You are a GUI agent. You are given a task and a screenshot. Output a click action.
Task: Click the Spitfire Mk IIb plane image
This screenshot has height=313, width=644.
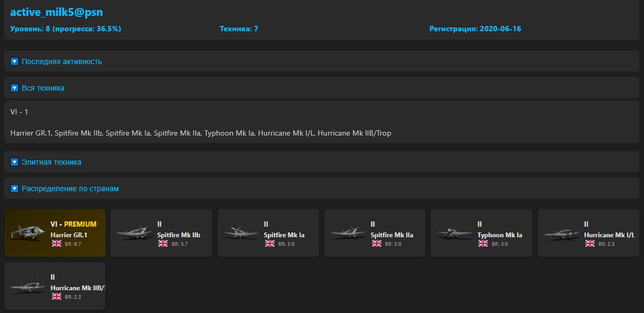pyautogui.click(x=134, y=233)
